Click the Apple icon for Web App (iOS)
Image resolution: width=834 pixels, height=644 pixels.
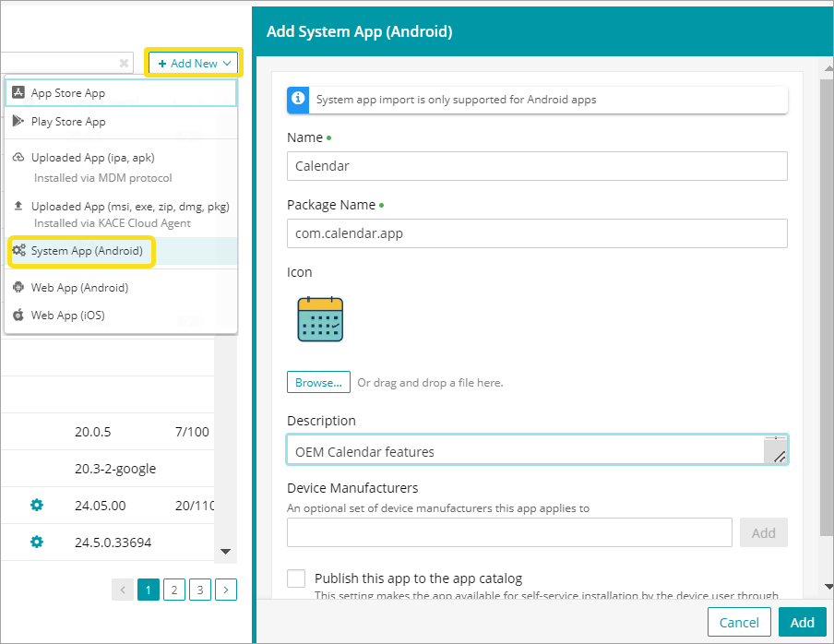pyautogui.click(x=18, y=316)
